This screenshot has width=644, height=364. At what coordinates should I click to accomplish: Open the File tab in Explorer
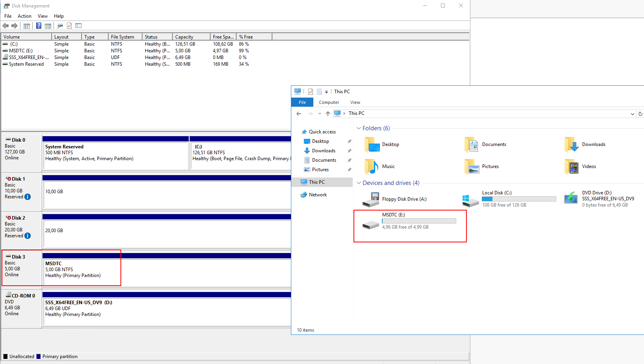(x=302, y=102)
